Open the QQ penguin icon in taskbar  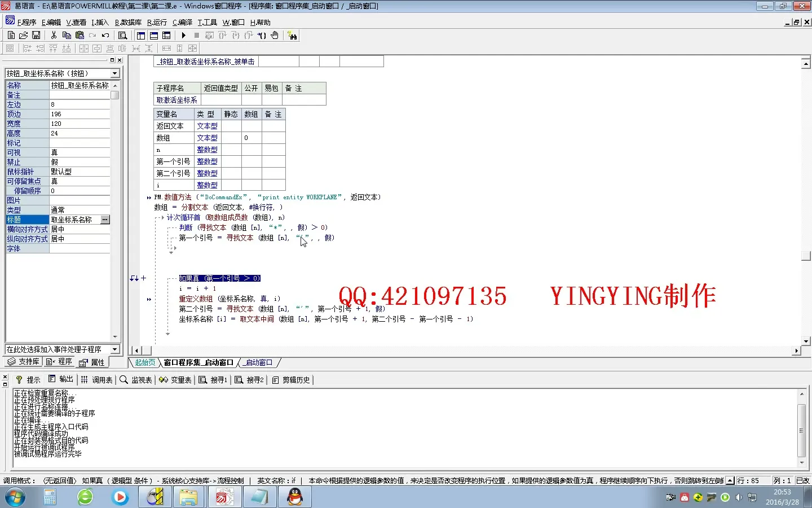point(295,497)
